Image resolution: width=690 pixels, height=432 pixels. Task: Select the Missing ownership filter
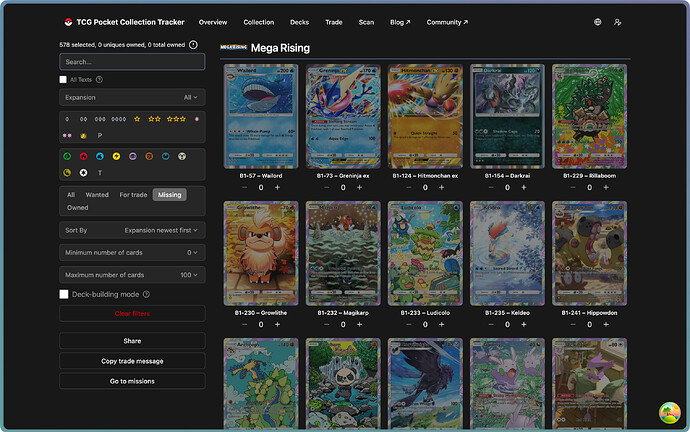169,194
